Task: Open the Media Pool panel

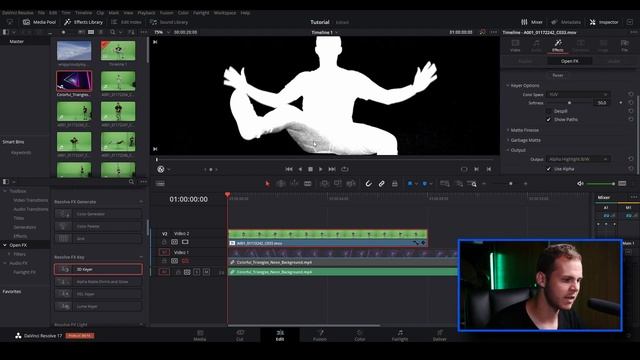Action: pos(39,22)
